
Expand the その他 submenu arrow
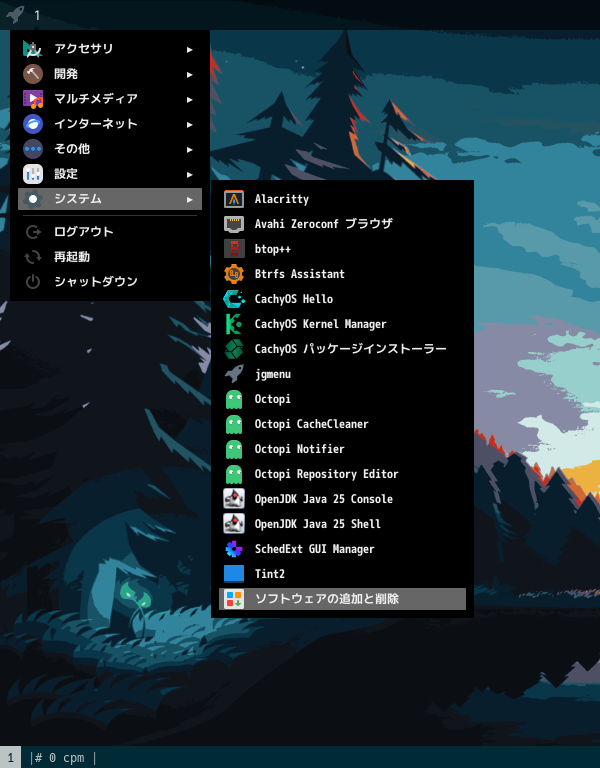tap(190, 149)
